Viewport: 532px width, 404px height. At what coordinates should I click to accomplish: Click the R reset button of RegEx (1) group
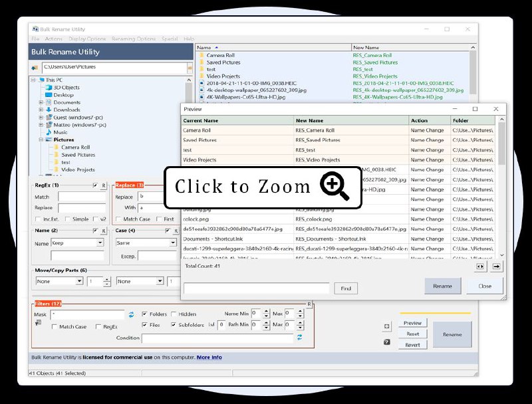104,186
